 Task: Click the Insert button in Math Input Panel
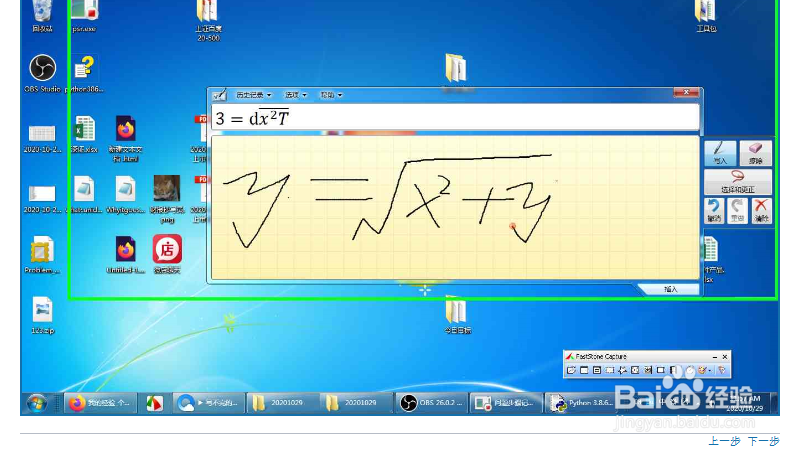click(x=671, y=289)
